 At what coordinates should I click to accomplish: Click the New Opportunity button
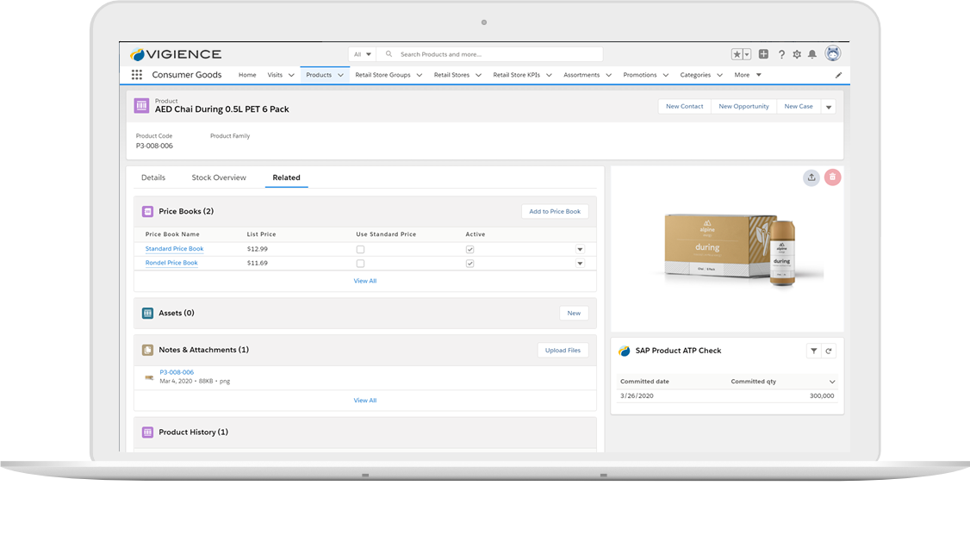[x=743, y=107]
